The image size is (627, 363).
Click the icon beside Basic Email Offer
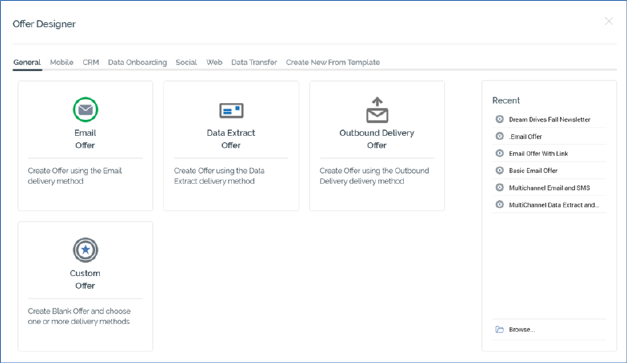coord(499,170)
